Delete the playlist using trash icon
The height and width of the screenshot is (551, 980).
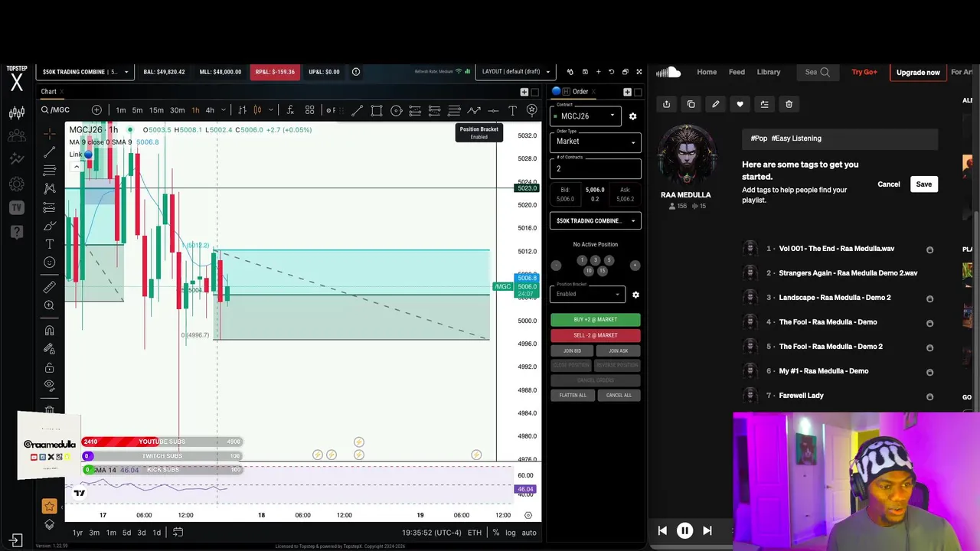[789, 104]
